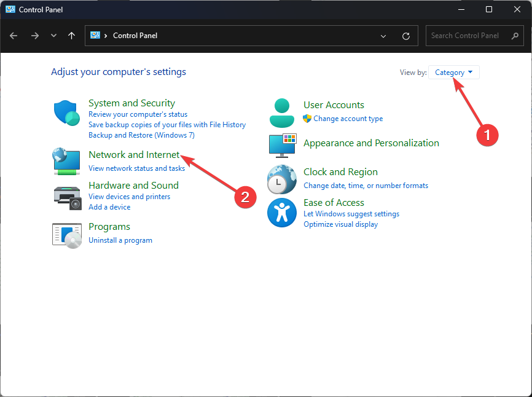Viewport: 532px width, 397px height.
Task: Select Backup and Restore (Windows 7)
Action: (141, 135)
